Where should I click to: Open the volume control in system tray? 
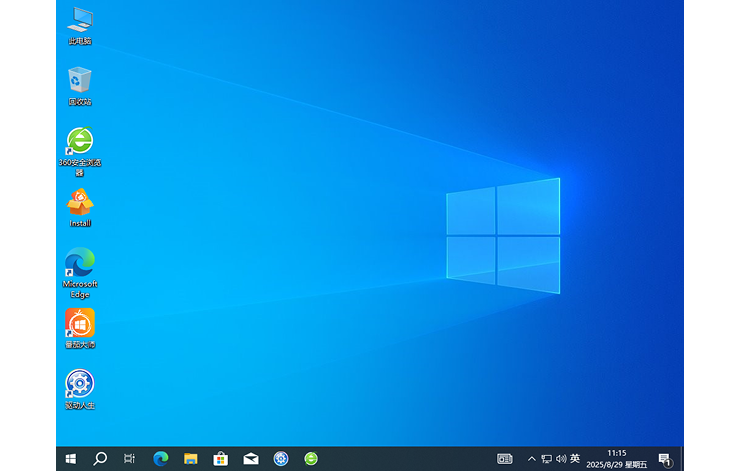pyautogui.click(x=560, y=459)
